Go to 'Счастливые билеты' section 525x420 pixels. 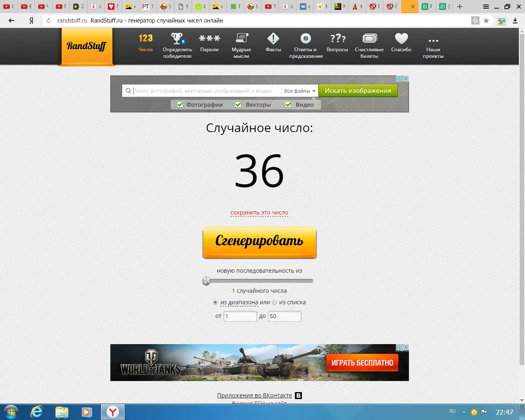coord(370,46)
